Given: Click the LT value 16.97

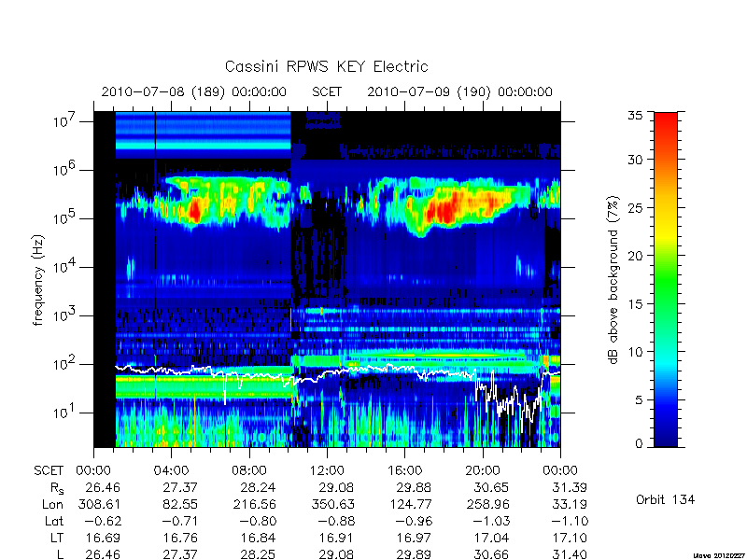Looking at the screenshot, I should [x=414, y=538].
